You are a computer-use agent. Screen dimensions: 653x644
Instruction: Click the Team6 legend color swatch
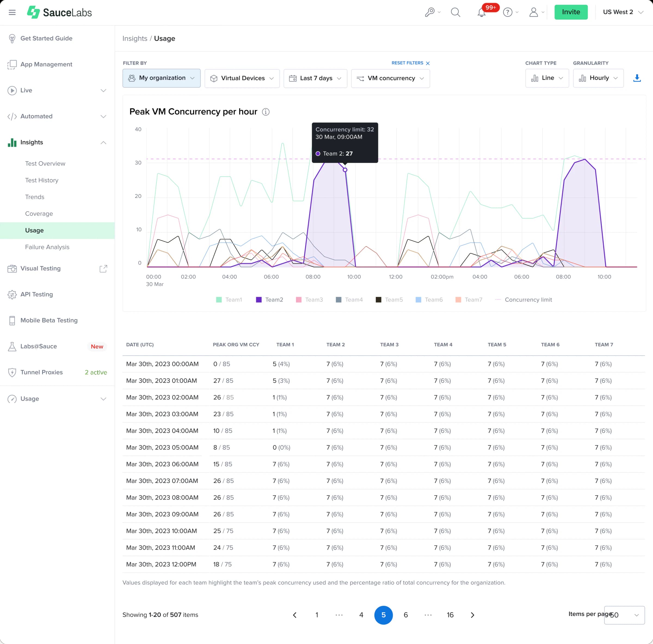click(x=418, y=300)
